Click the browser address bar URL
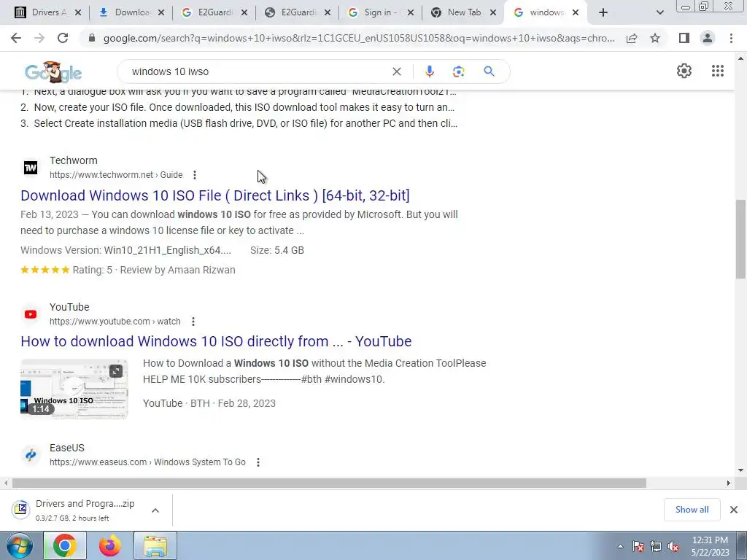Screen dimensions: 747x560 click(358, 38)
